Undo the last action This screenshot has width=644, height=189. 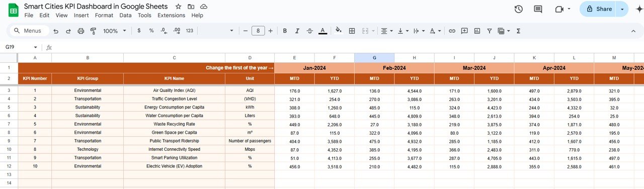(x=56, y=31)
